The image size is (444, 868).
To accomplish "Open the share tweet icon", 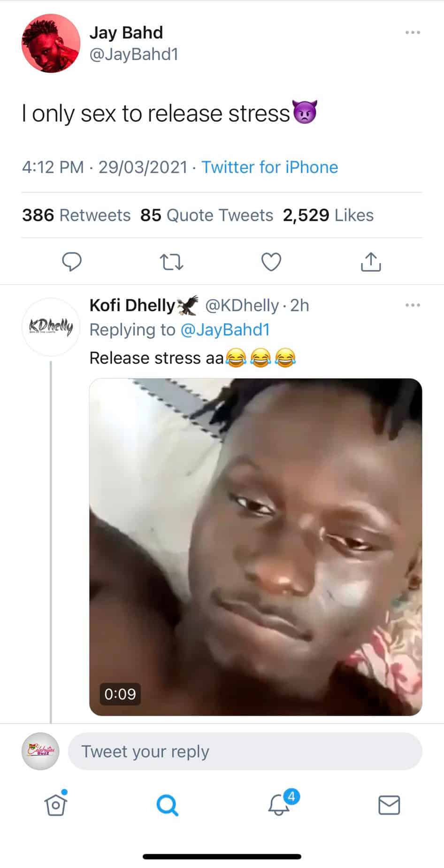I will 371,262.
